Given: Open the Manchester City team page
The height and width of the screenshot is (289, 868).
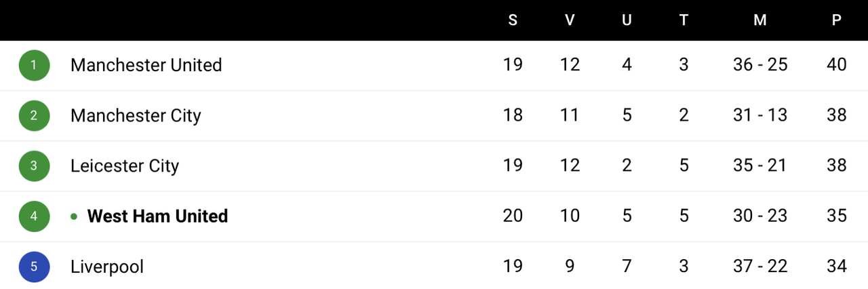Looking at the screenshot, I should pos(136,116).
